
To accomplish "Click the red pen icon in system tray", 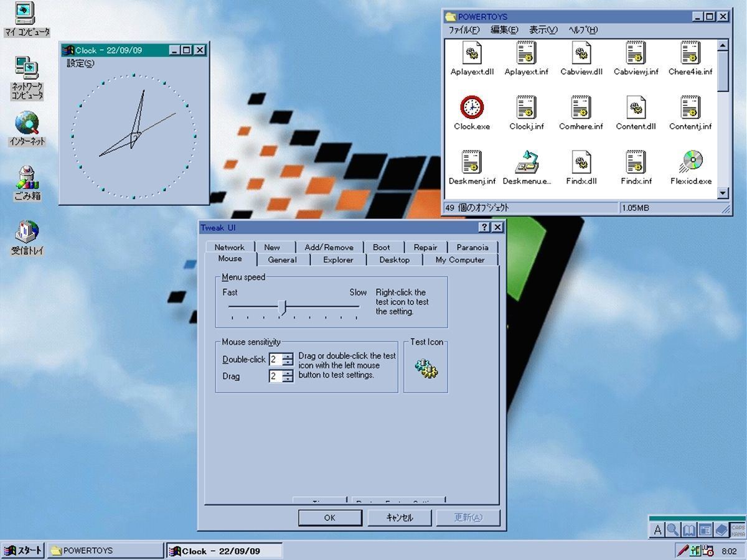I will click(683, 551).
